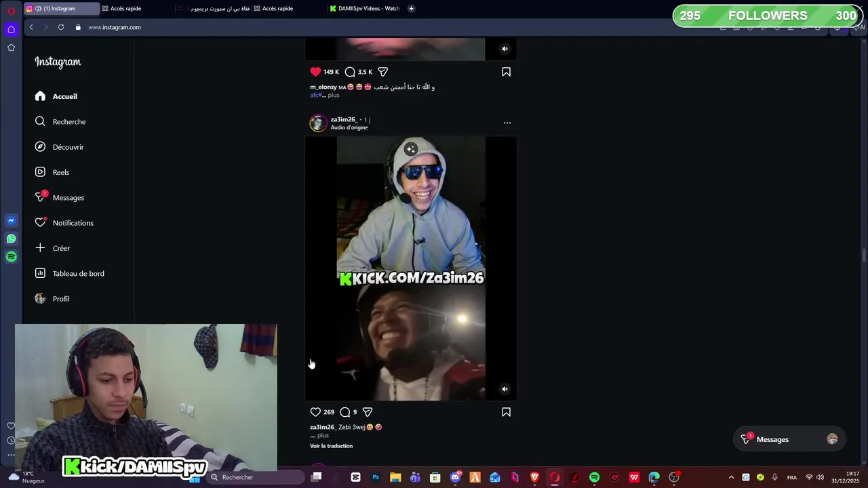Viewport: 868px width, 488px height.
Task: Click Voir la traduction
Action: coord(331,446)
